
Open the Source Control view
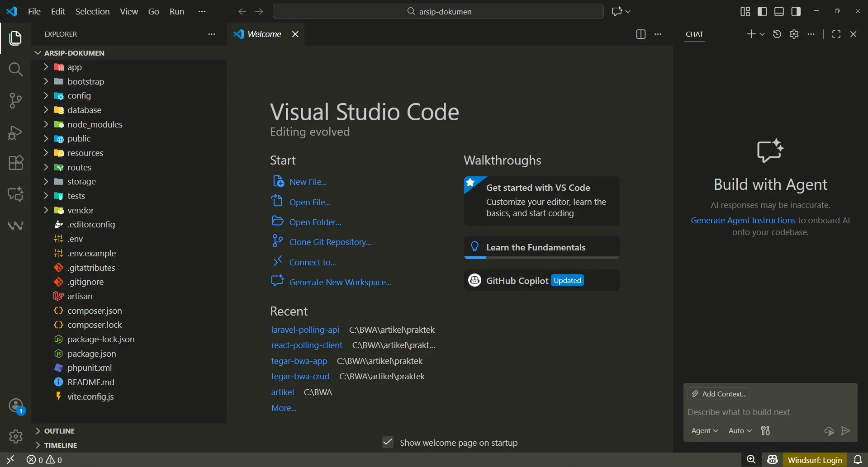(15, 100)
